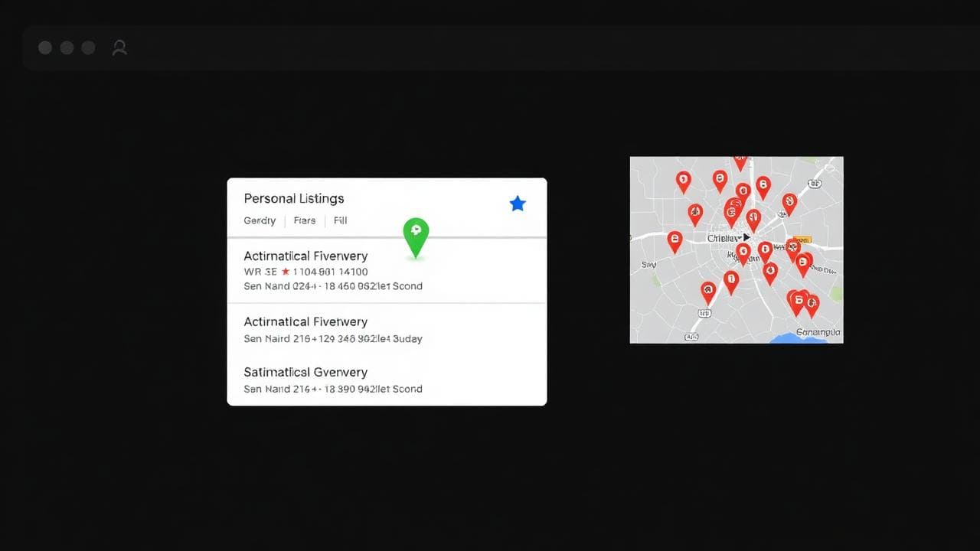Select the green map pin on listings card

pos(416,237)
